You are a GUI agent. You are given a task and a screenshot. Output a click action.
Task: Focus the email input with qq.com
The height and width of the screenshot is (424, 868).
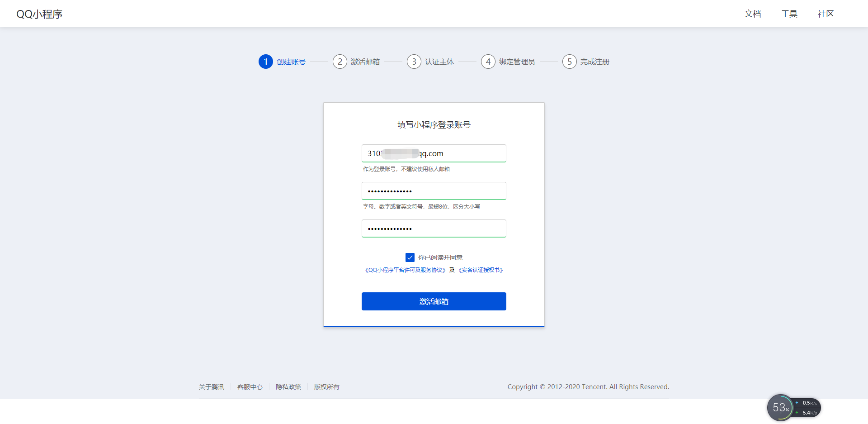434,153
